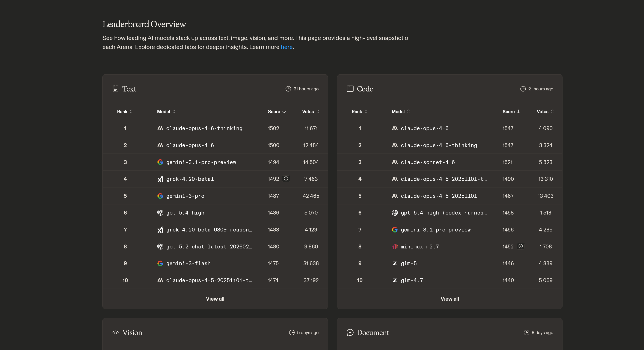Screen dimensions: 644x350
Task: Select the Vision section heading
Action: 132,332
